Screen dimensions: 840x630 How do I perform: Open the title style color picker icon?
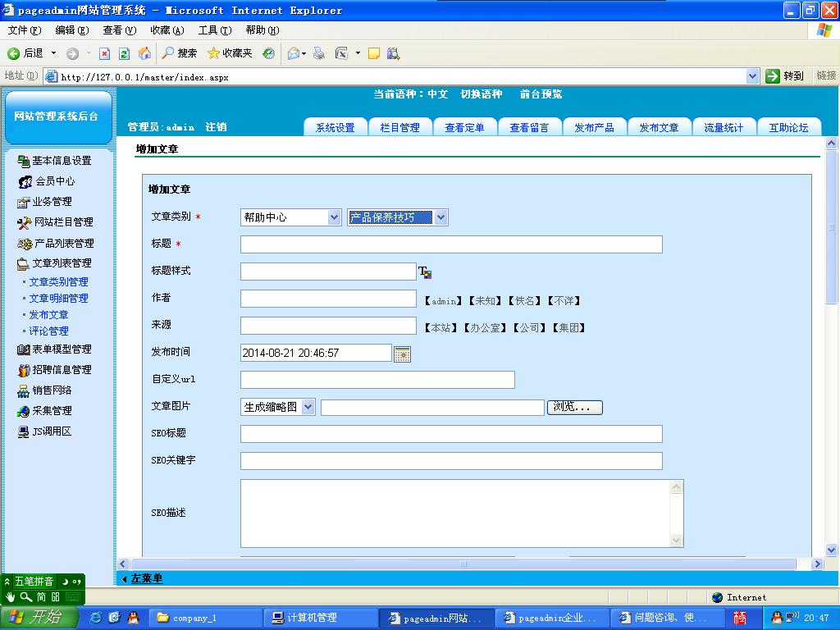pyautogui.click(x=425, y=272)
